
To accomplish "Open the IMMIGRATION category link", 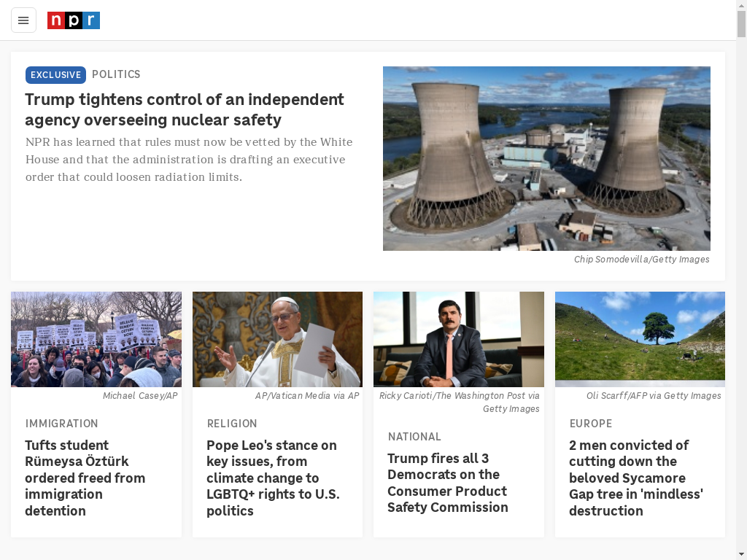I will (x=62, y=424).
